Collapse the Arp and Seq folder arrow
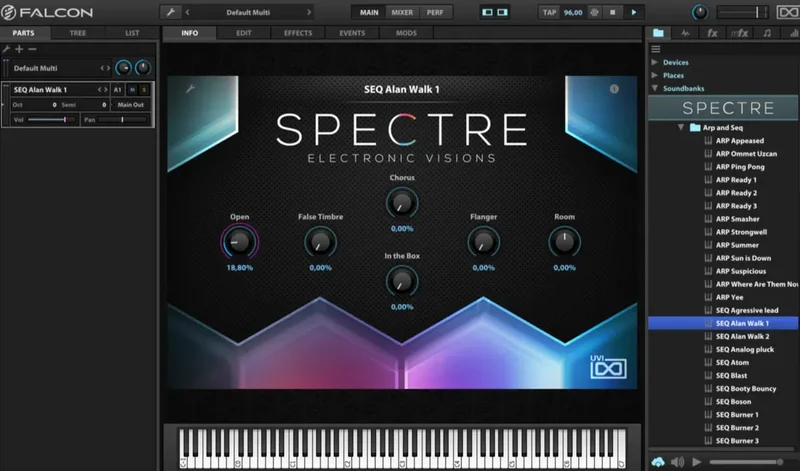Image resolution: width=800 pixels, height=471 pixels. (681, 127)
